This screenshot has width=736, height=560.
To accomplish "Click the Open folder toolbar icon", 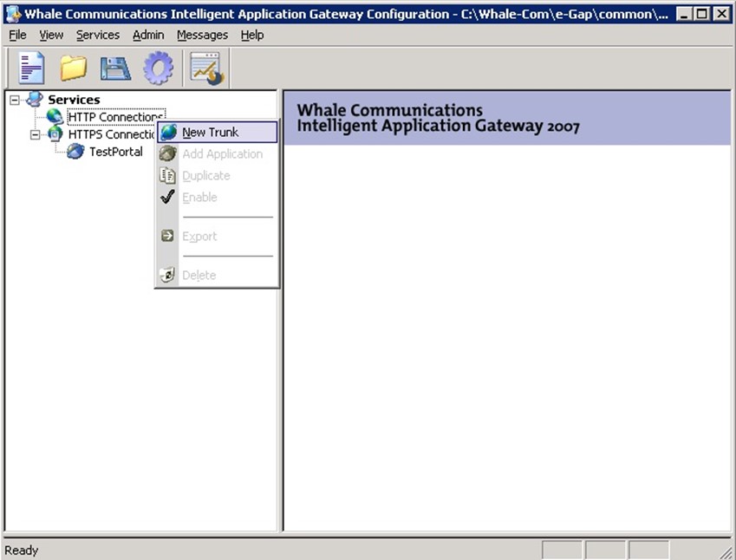I will pyautogui.click(x=74, y=68).
